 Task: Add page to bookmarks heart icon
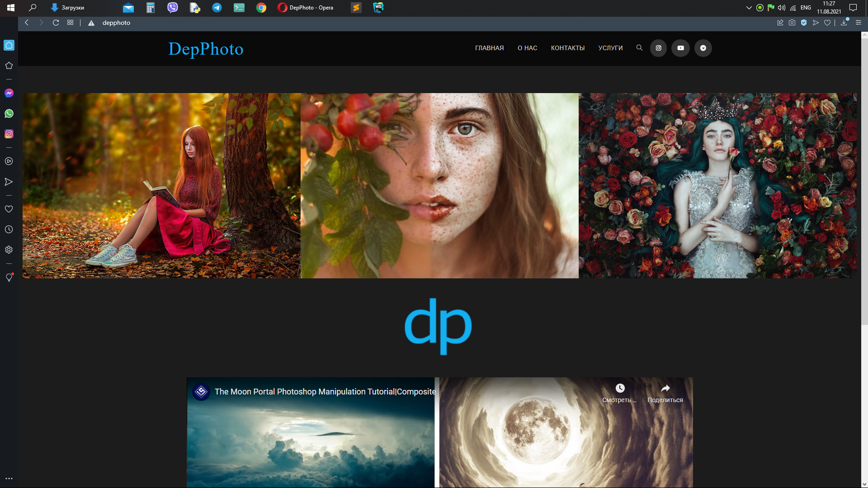tap(827, 23)
